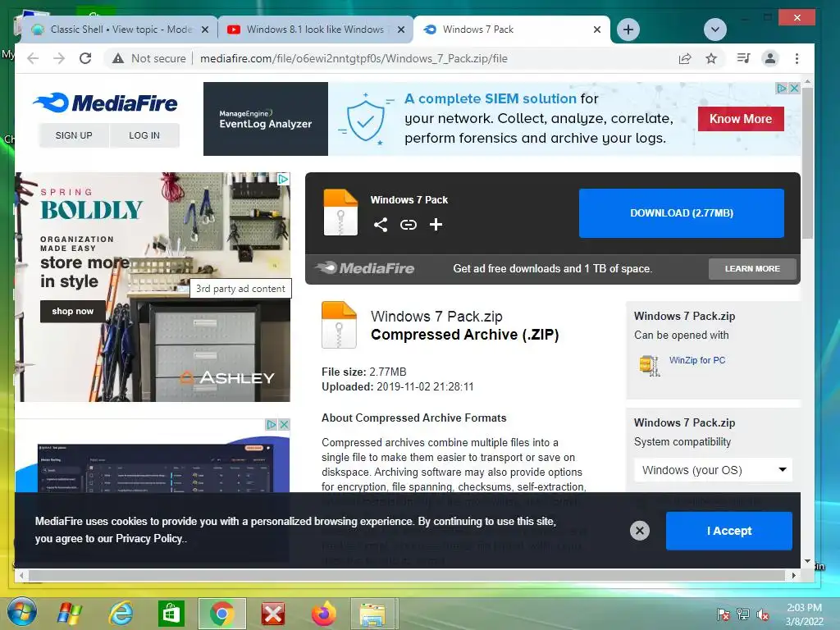Click the red X taskbar icon
Viewport: 840px width, 630px height.
coord(272,614)
